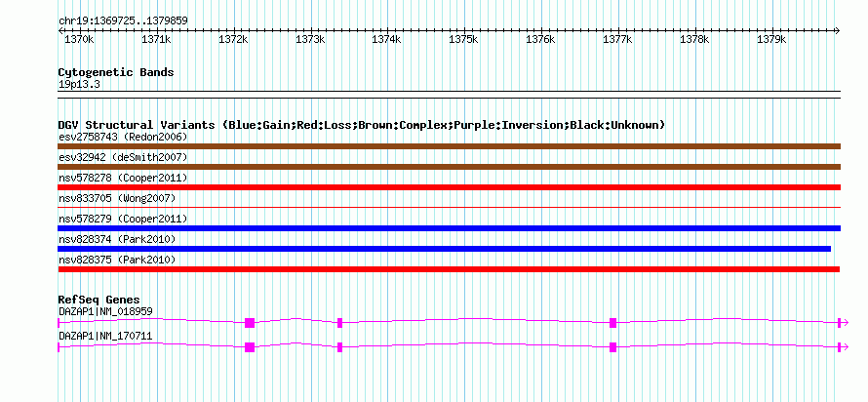Click the chr19:1369725..1379859 region label
Viewport: 868px width, 402px height.
point(123,21)
